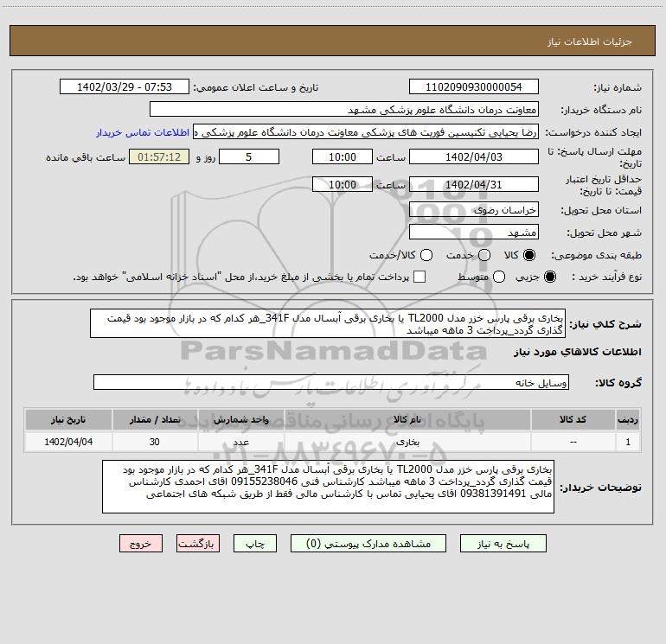The image size is (666, 644).
Task: Click the ایجاد کننده درخواست field
Action: point(366,132)
